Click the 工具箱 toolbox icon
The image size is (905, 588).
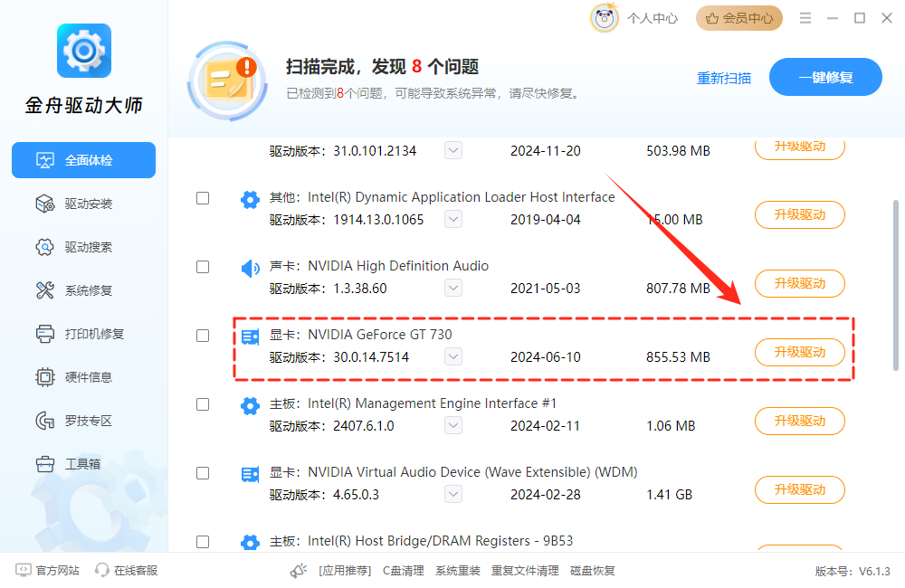[x=45, y=464]
